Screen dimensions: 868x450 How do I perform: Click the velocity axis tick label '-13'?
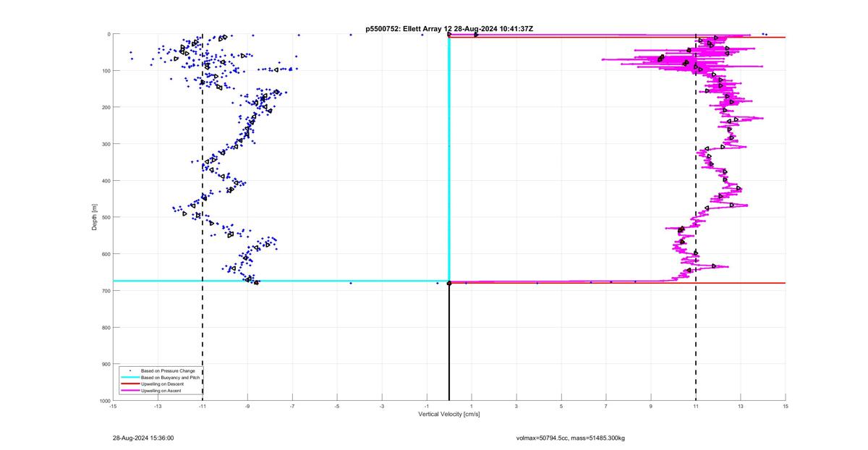point(158,407)
